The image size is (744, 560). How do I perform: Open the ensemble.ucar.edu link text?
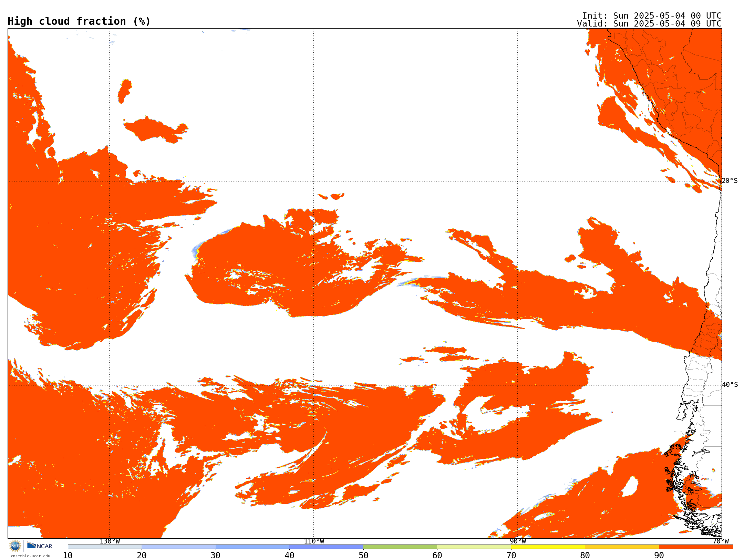[31, 556]
